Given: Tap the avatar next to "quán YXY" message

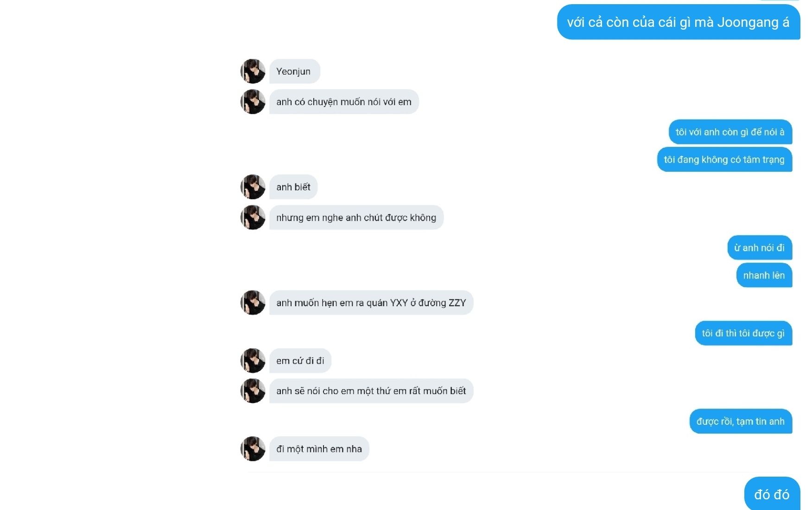Looking at the screenshot, I should 253,303.
